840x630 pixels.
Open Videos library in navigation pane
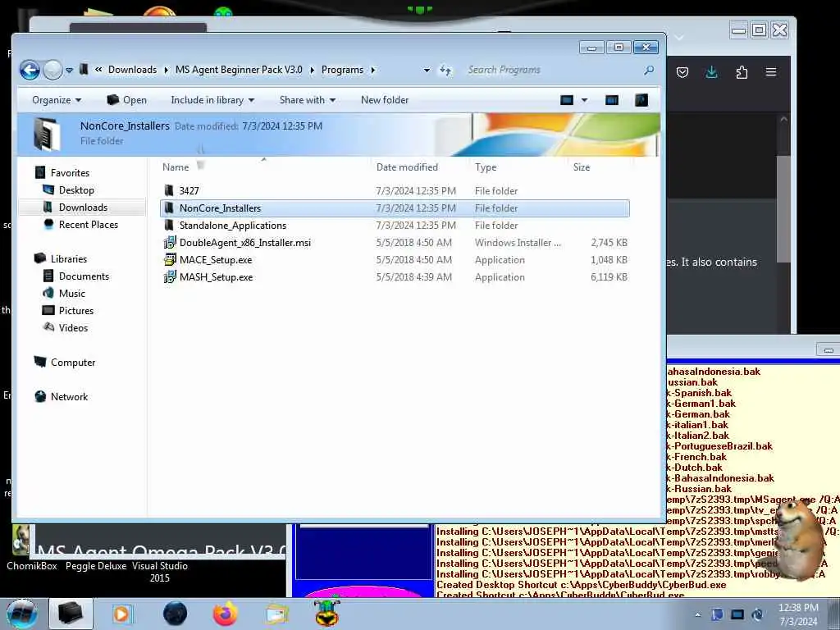pos(73,328)
